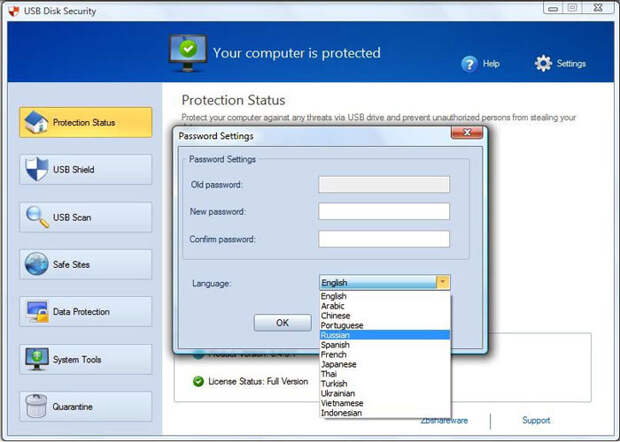Click the License Status: Full Version text
This screenshot has width=620, height=442.
point(258,382)
